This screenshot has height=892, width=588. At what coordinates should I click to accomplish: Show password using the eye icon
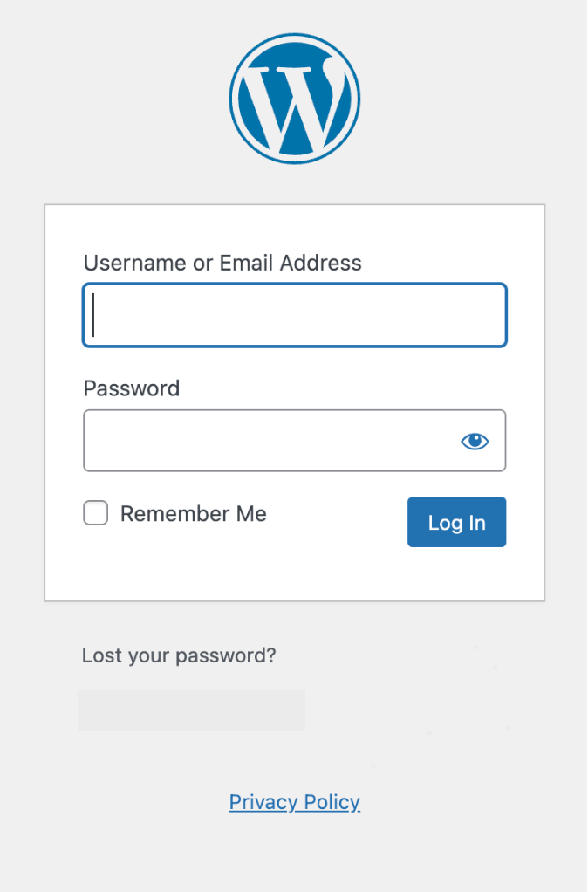click(x=475, y=441)
